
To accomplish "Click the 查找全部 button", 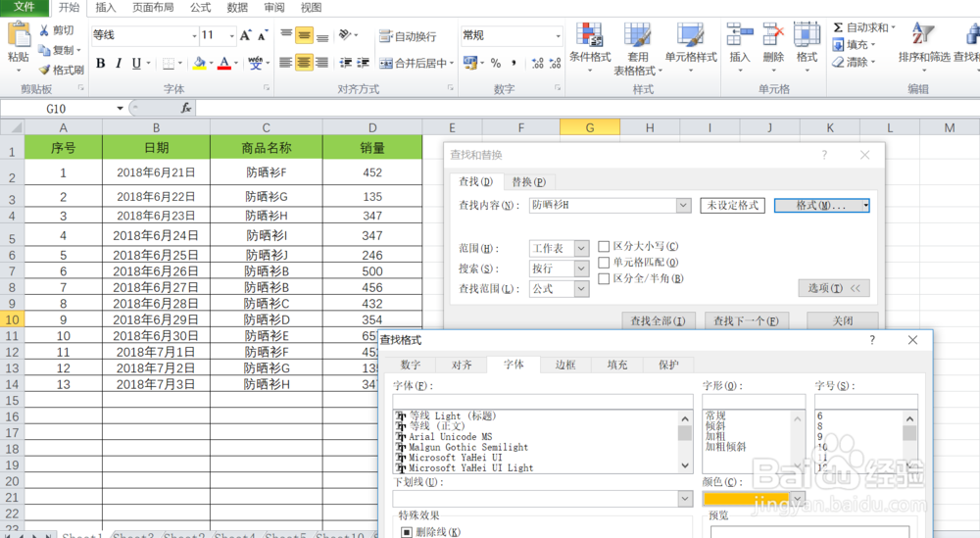I will coord(658,320).
